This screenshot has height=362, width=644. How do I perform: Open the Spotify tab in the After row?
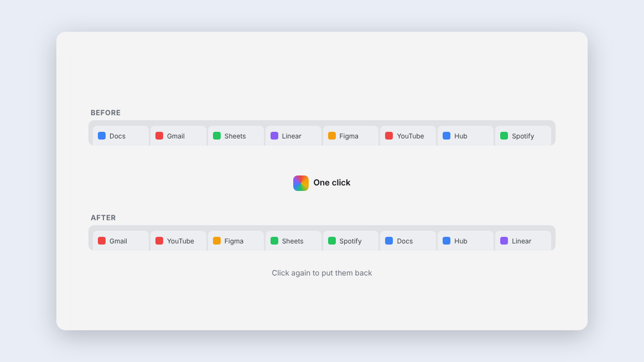tap(351, 241)
